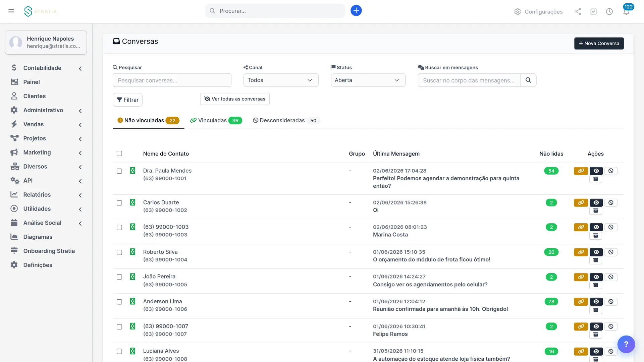
Task: Open the share icon in top bar
Action: (x=578, y=12)
